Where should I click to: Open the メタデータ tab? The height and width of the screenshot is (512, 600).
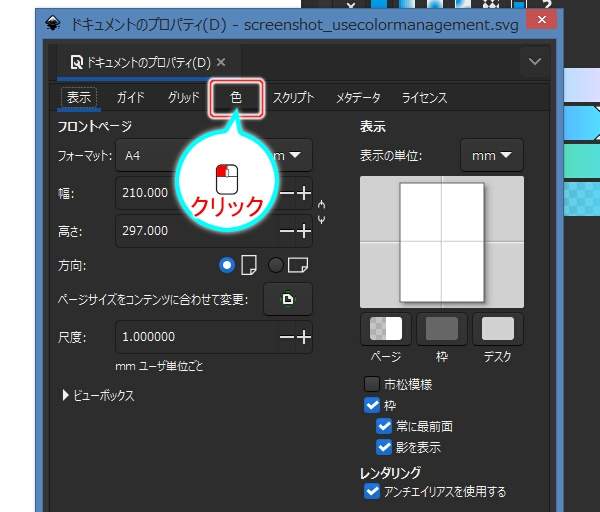tap(358, 98)
